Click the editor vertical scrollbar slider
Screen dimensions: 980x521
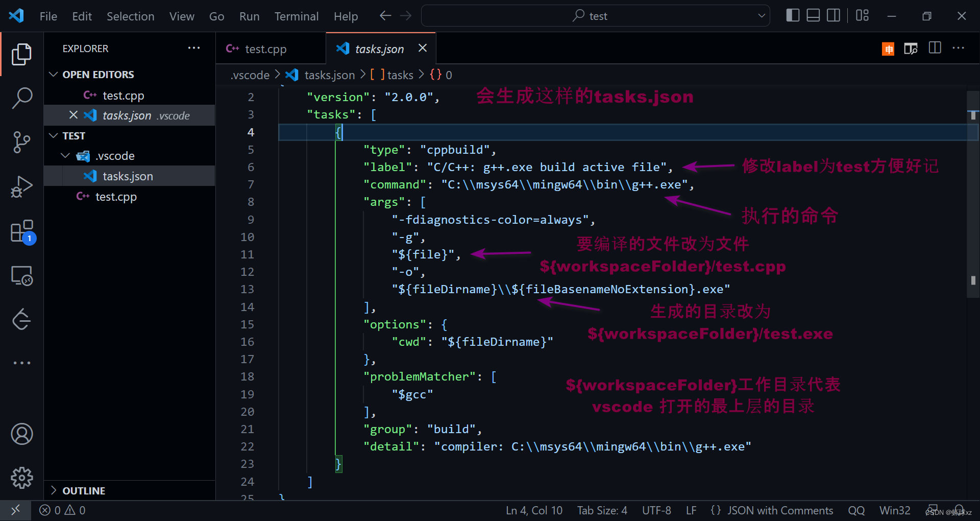coord(973,194)
